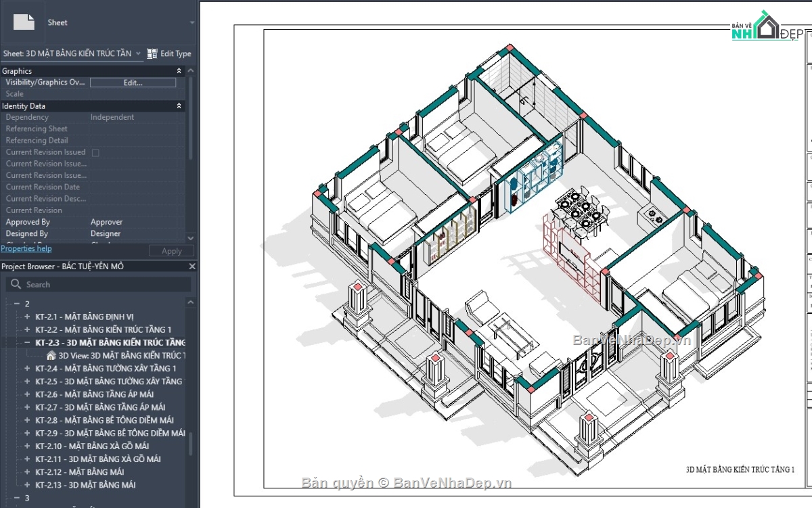Collapse the group 3 tree node
The height and width of the screenshot is (508, 812).
click(17, 498)
